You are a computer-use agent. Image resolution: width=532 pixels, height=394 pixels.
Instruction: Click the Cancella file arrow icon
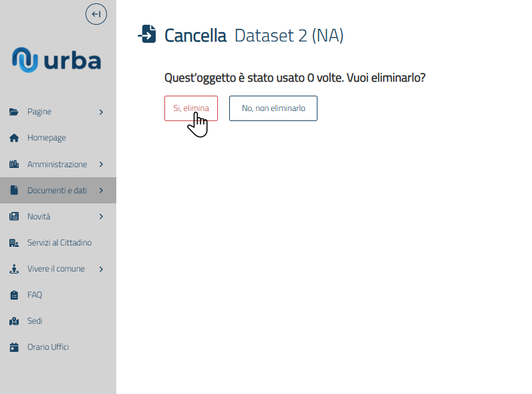coord(147,34)
